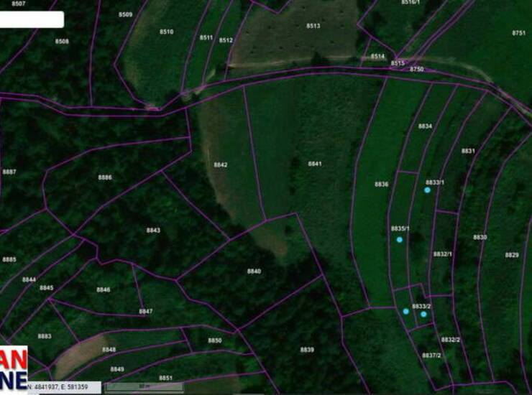Click the map scale bar

click(x=145, y=387)
